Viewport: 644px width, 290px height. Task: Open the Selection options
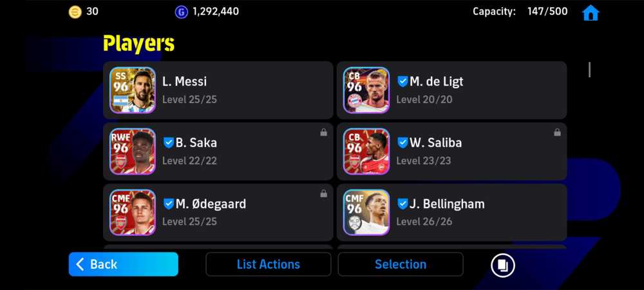(401, 264)
